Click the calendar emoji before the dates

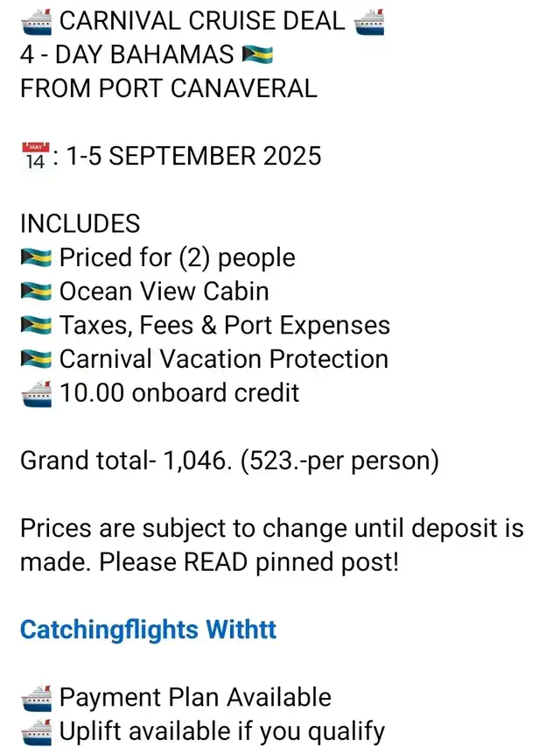(36, 156)
